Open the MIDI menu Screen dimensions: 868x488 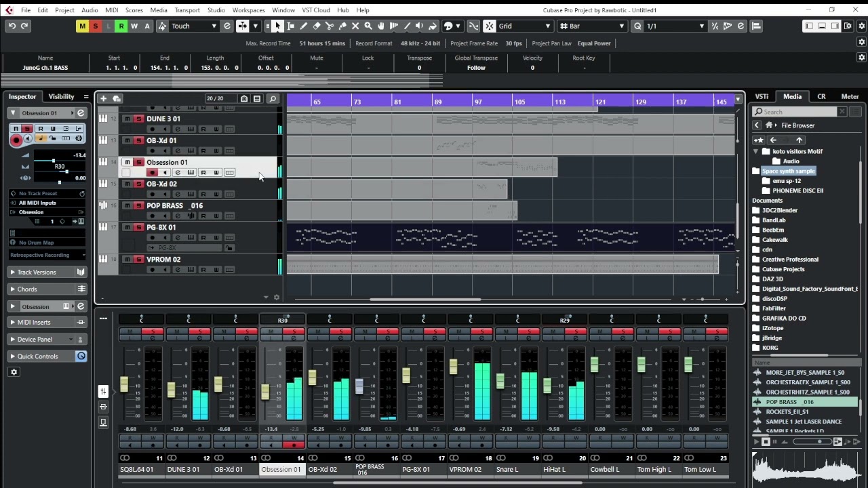[112, 10]
